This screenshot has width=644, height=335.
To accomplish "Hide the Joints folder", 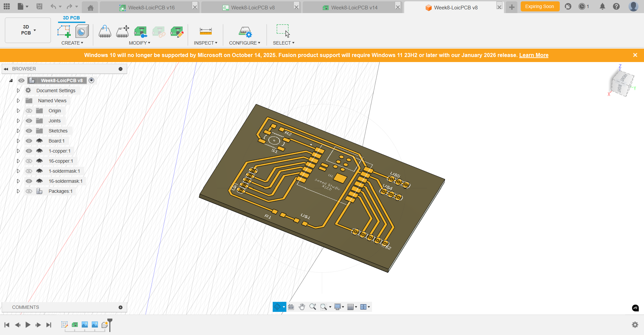I will [x=29, y=121].
